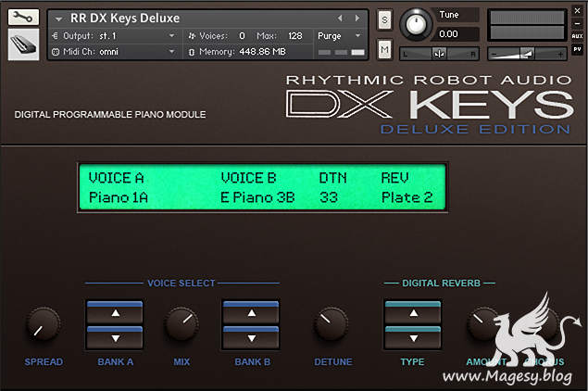
Task: Open the Purge dropdown menu
Action: 339,36
